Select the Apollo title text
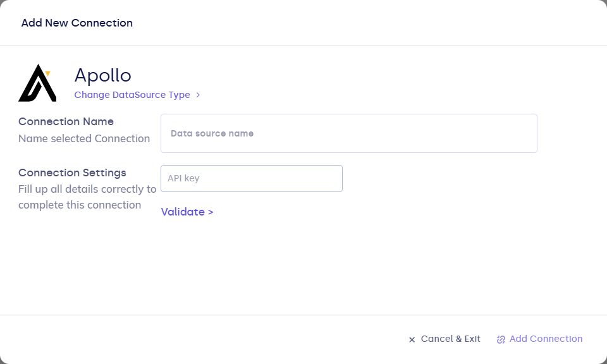This screenshot has height=364, width=607. [x=103, y=75]
